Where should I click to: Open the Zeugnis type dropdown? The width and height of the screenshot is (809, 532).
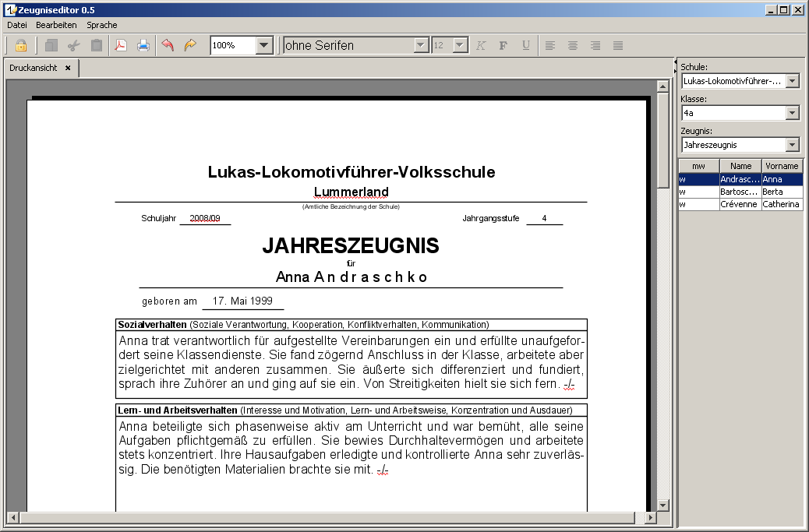[793, 145]
